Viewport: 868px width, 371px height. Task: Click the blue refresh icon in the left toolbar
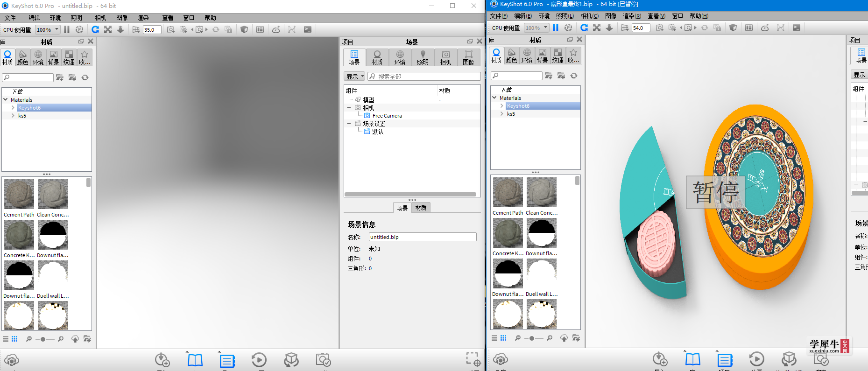click(x=95, y=29)
